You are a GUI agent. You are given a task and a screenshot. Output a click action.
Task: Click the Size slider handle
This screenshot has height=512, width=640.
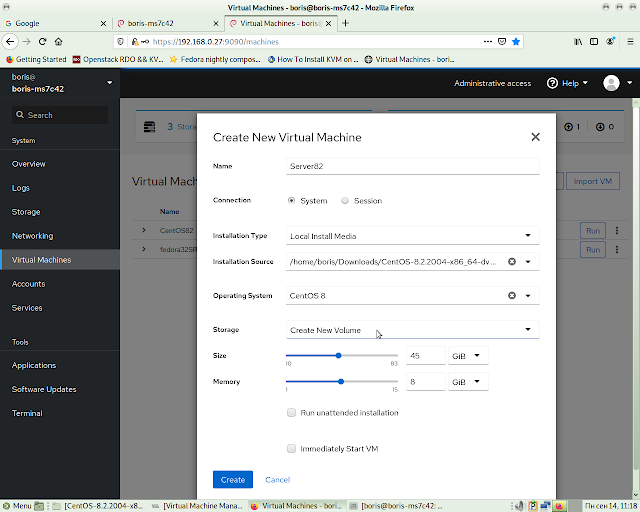pyautogui.click(x=338, y=355)
